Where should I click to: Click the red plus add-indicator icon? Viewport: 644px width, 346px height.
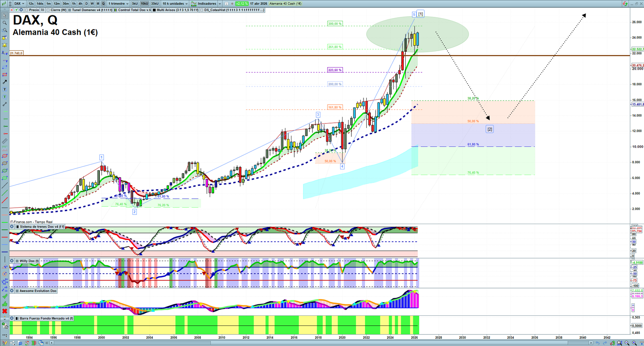click(12, 10)
